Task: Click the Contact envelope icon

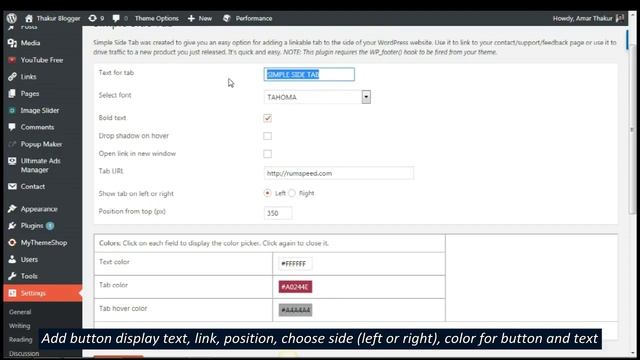Action: point(12,187)
